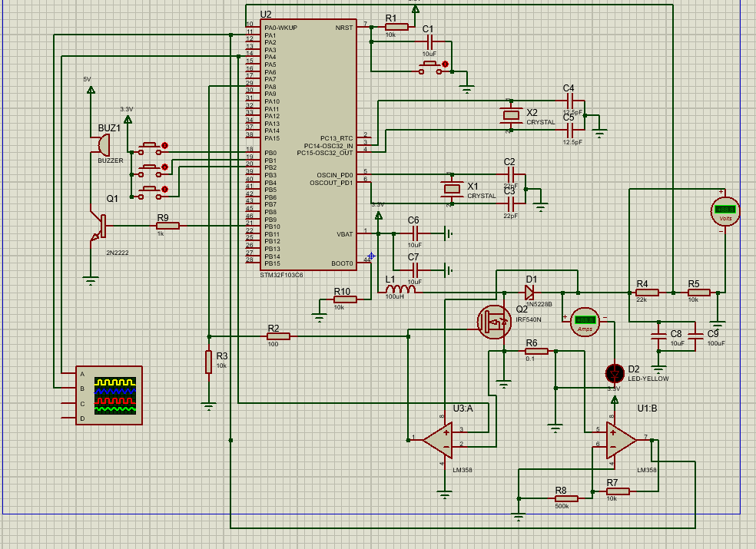The width and height of the screenshot is (756, 549).
Task: Click the R9 1k resistor body
Action: (x=167, y=226)
